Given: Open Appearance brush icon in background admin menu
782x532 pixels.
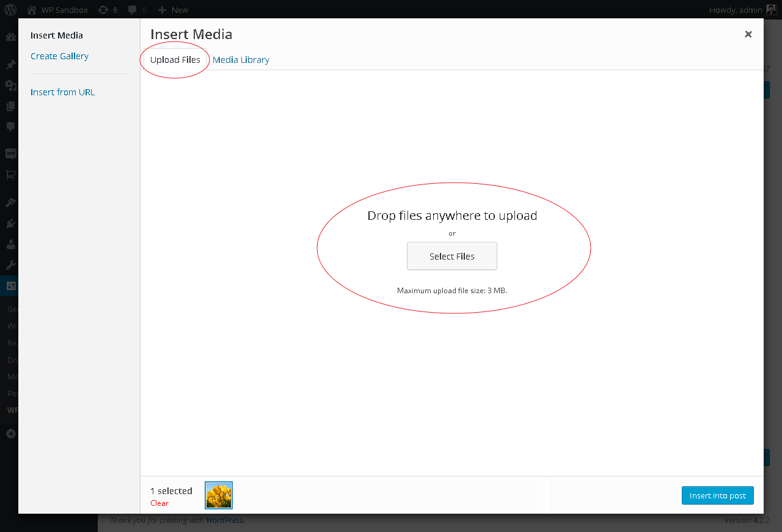Looking at the screenshot, I should coord(10,203).
